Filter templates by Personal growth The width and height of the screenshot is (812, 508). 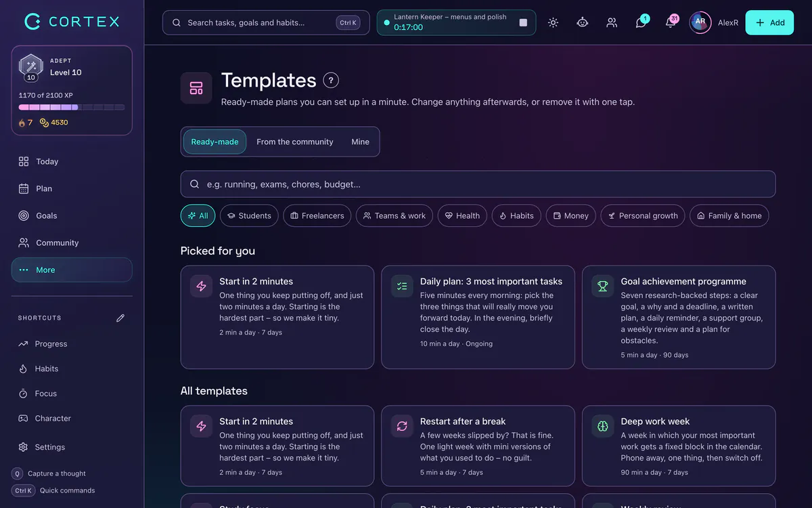coord(643,215)
